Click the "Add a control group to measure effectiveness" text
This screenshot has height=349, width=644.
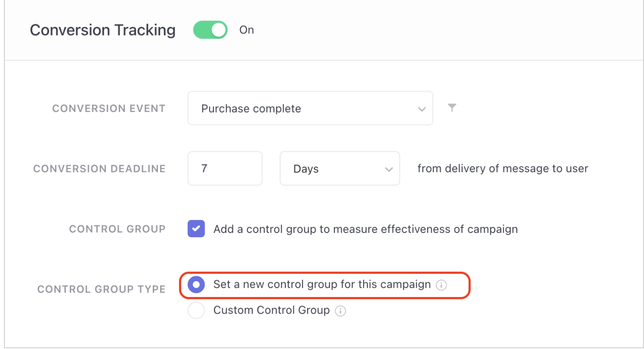365,229
